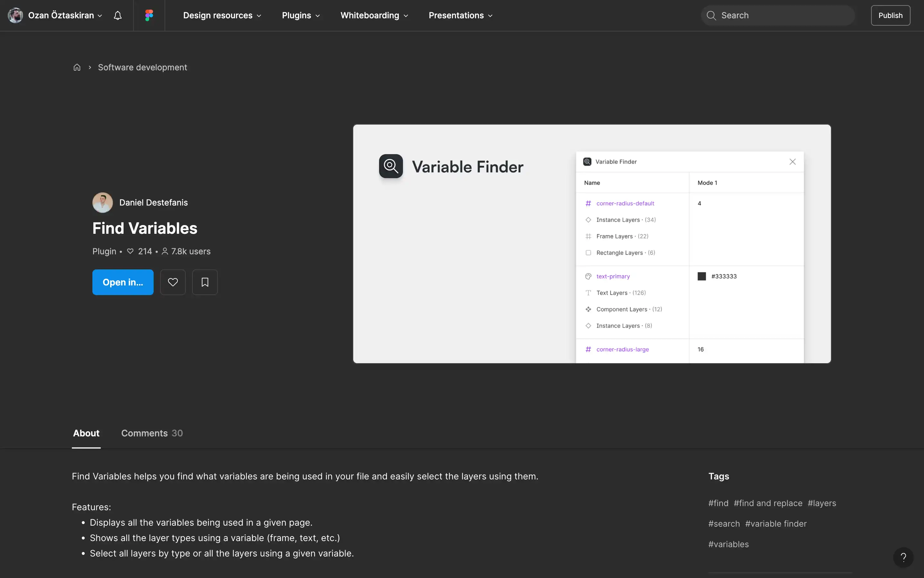Click the #find tag

pyautogui.click(x=718, y=503)
